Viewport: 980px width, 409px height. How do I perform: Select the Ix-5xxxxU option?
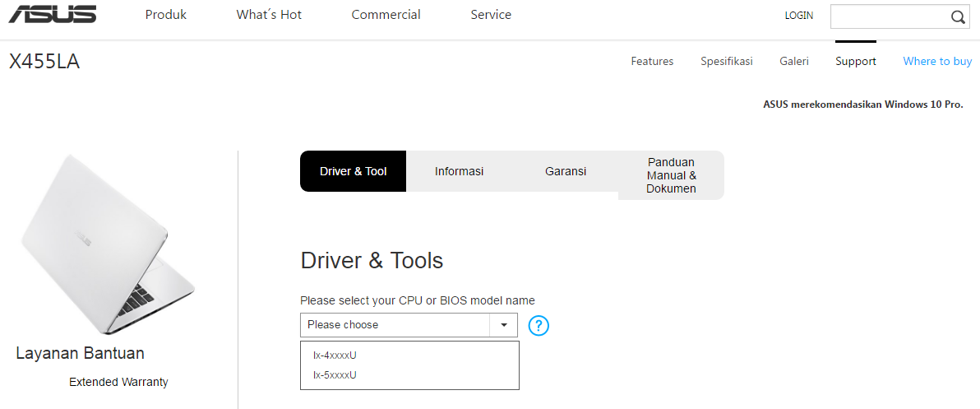[335, 375]
